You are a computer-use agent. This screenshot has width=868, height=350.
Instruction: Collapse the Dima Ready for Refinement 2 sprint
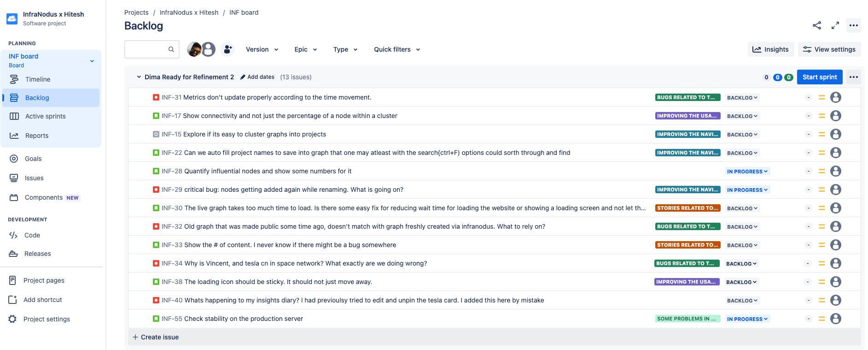click(139, 77)
